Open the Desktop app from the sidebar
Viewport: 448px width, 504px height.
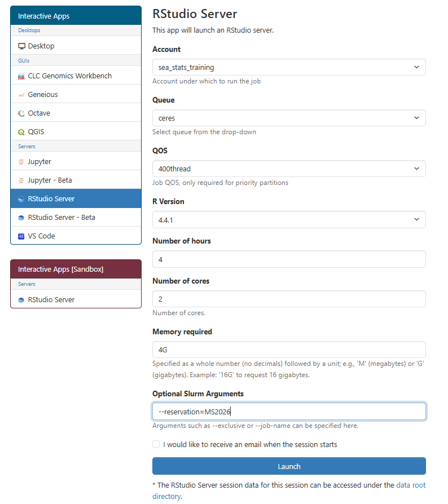point(41,46)
